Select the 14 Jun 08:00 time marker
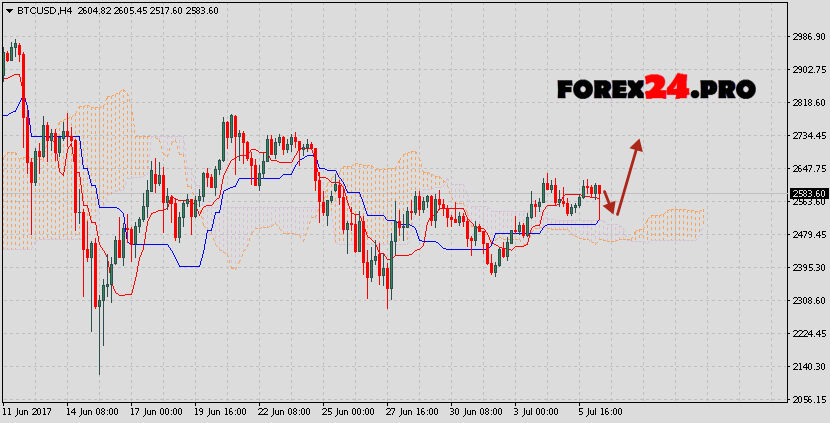This screenshot has height=423, width=830. click(94, 411)
